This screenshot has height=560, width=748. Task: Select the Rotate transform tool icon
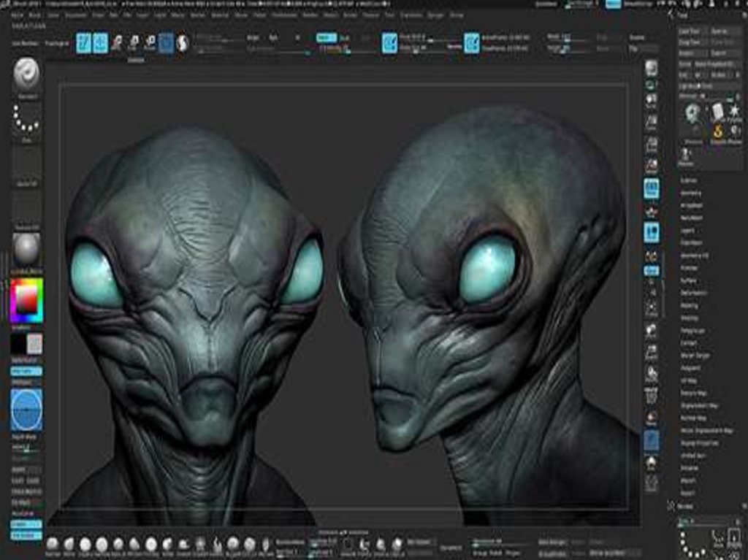(x=150, y=43)
